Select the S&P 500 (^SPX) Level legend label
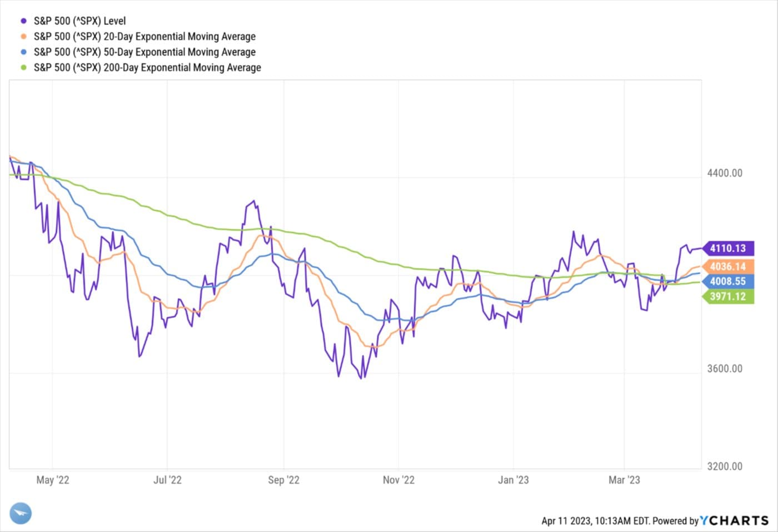 pos(80,21)
